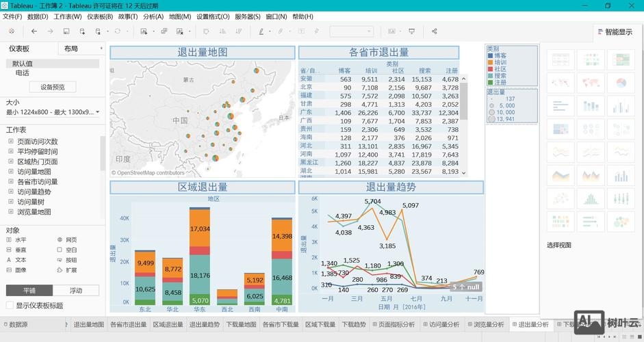
Task: Switch layout mode to 浮动
Action: click(x=76, y=290)
